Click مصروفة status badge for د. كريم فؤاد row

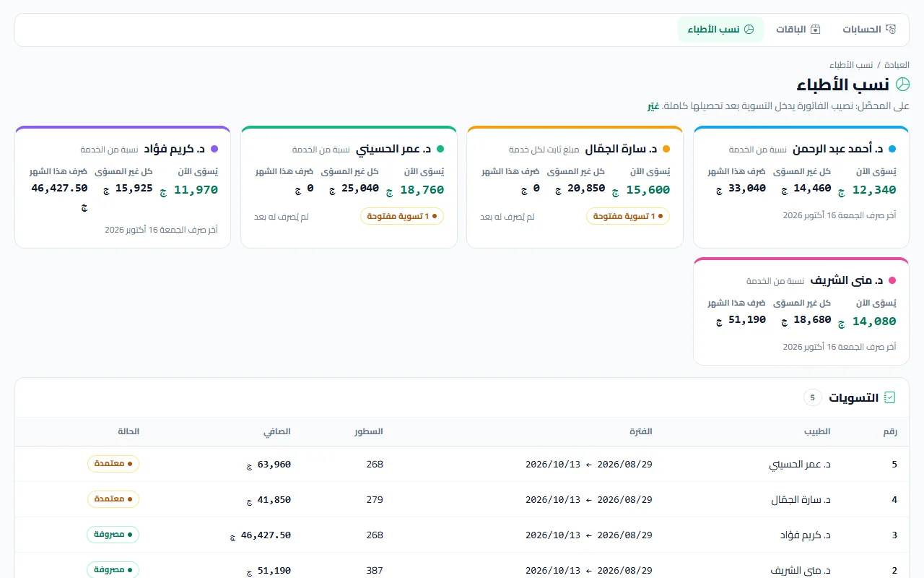(113, 535)
